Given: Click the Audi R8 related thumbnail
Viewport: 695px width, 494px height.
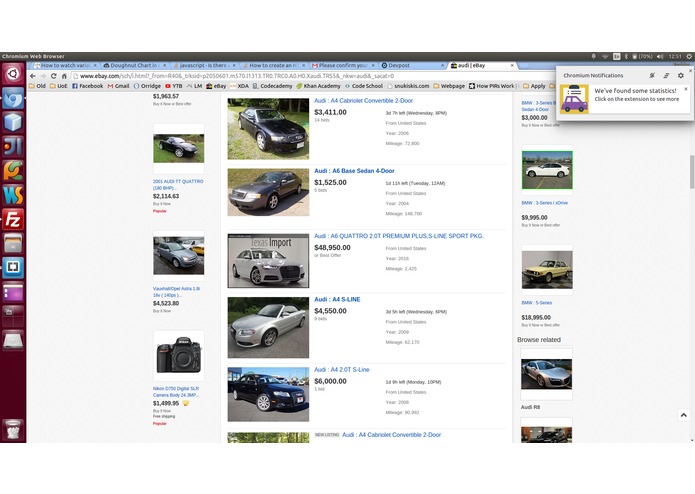Looking at the screenshot, I should [x=546, y=374].
